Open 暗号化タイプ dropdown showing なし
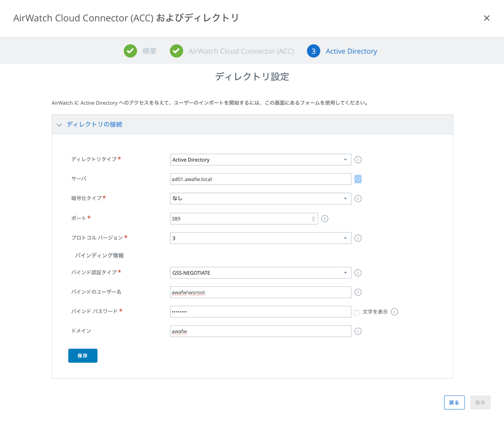This screenshot has height=423, width=504. click(261, 198)
